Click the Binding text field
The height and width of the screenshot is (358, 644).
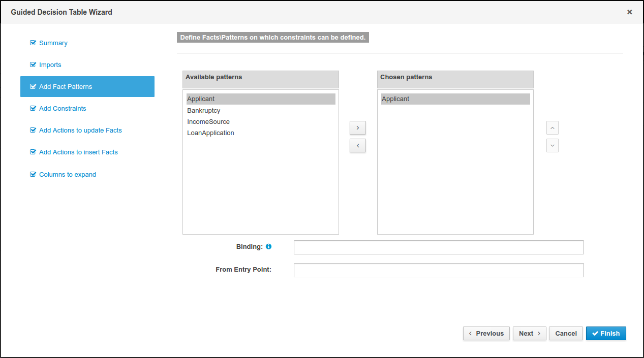coord(439,247)
